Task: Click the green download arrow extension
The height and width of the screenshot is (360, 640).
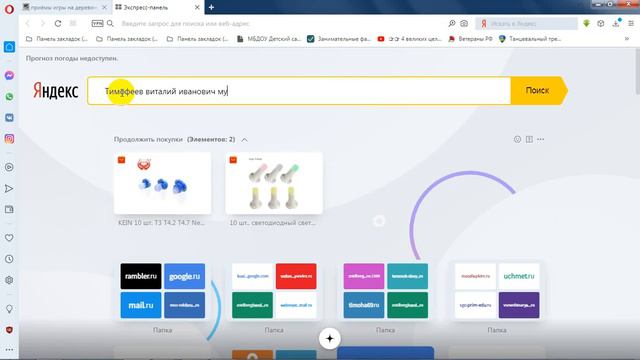Action: click(587, 24)
